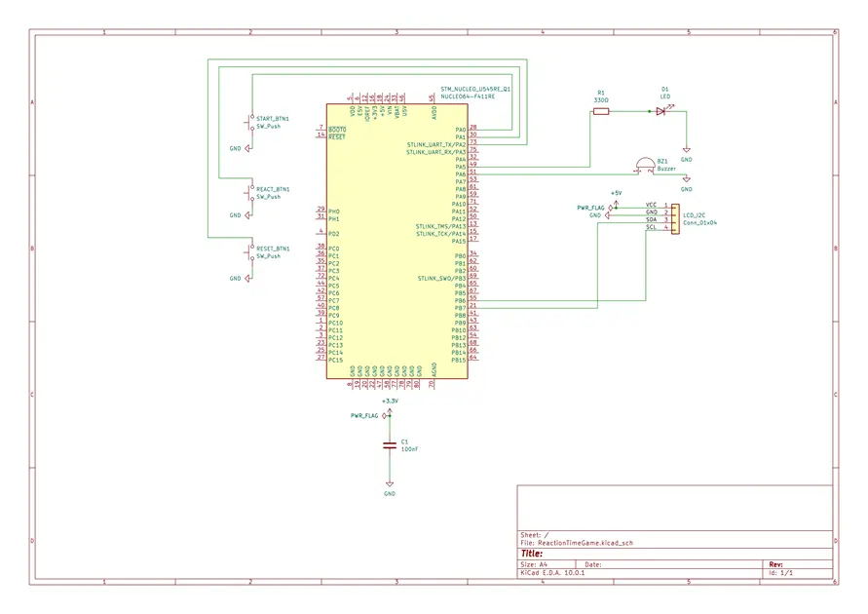Viewport: 868px width, 614px height.
Task: Click the LCD_I2C reference text
Action: click(x=695, y=214)
